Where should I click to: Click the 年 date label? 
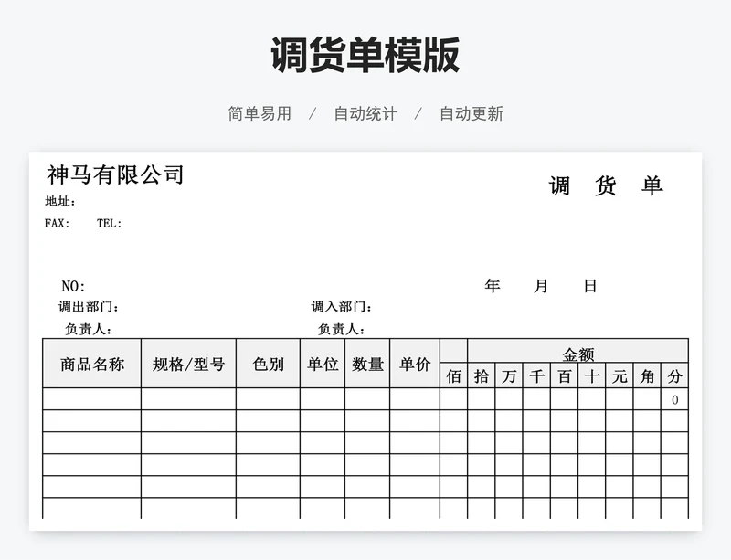point(493,285)
